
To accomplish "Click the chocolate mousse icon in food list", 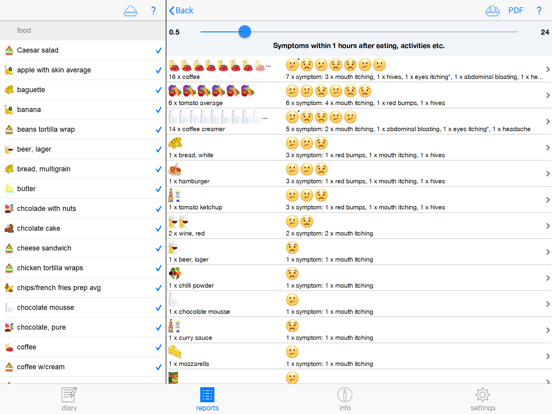I will click(x=9, y=307).
